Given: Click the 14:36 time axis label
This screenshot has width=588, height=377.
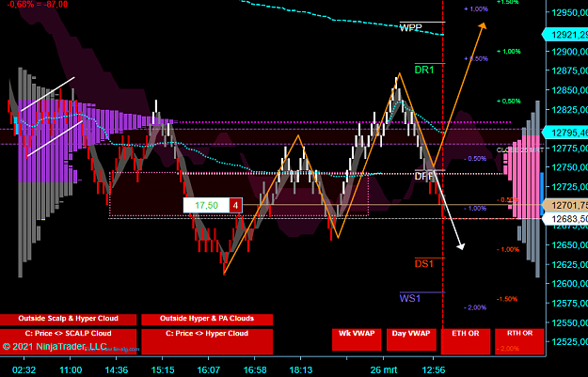Looking at the screenshot, I should click(x=117, y=370).
